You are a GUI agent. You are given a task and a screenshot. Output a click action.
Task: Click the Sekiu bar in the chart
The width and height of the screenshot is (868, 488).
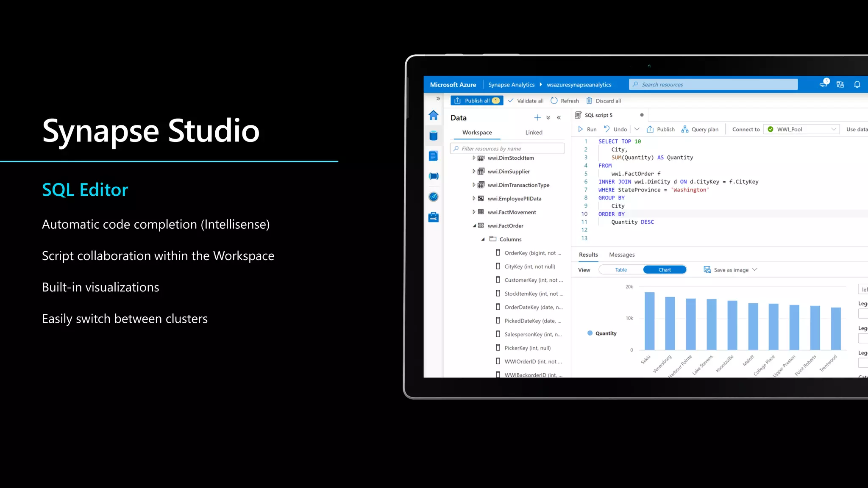point(649,321)
